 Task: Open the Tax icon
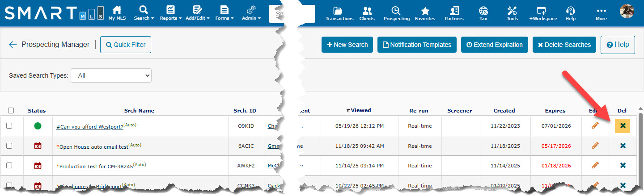point(483,13)
